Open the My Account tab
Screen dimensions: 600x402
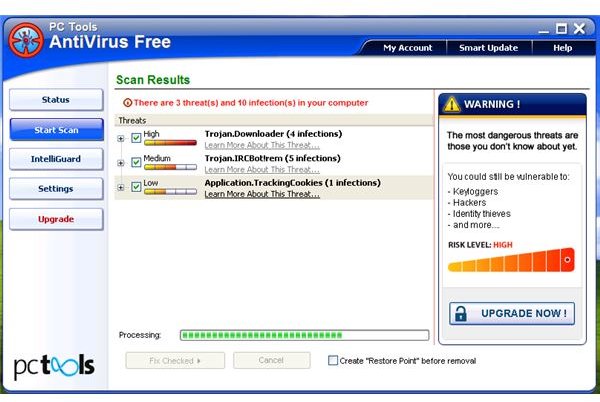click(x=408, y=48)
